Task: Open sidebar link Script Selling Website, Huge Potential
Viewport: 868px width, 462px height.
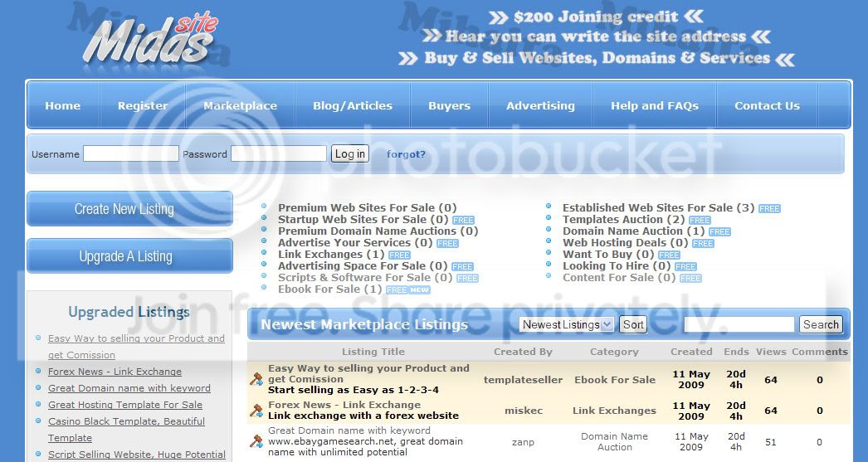Action: 137,455
